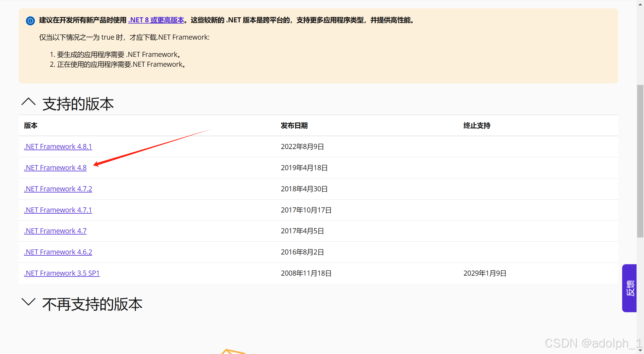
Task: Click the purple 反馈 feedback button
Action: (x=629, y=288)
